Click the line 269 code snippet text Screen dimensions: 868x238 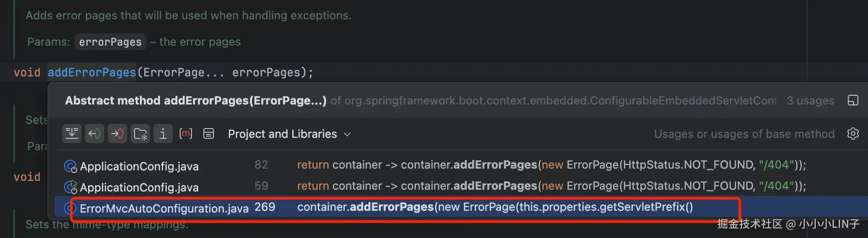coord(495,207)
